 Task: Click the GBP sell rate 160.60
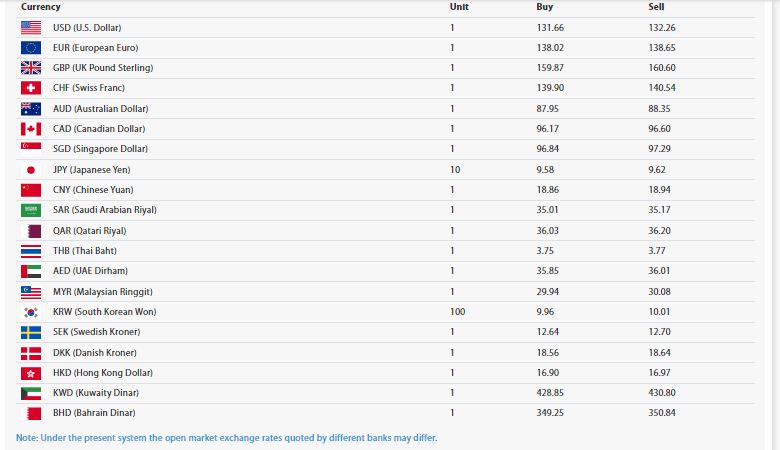click(x=662, y=68)
